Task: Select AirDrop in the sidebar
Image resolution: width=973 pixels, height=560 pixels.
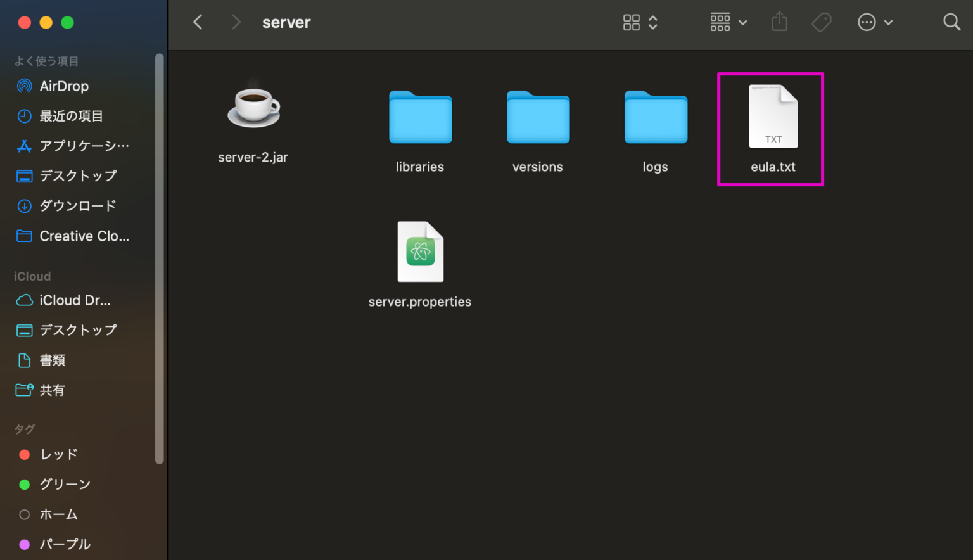Action: 64,86
